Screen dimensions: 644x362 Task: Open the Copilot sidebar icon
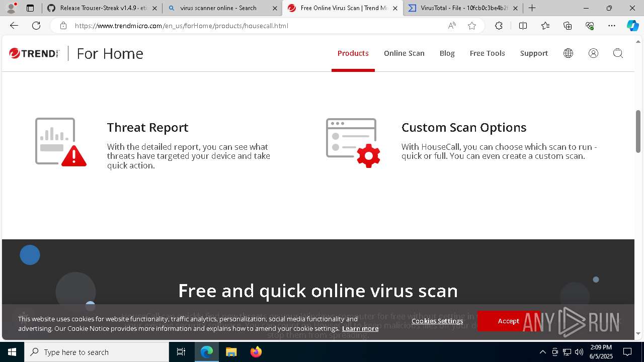[x=632, y=26]
